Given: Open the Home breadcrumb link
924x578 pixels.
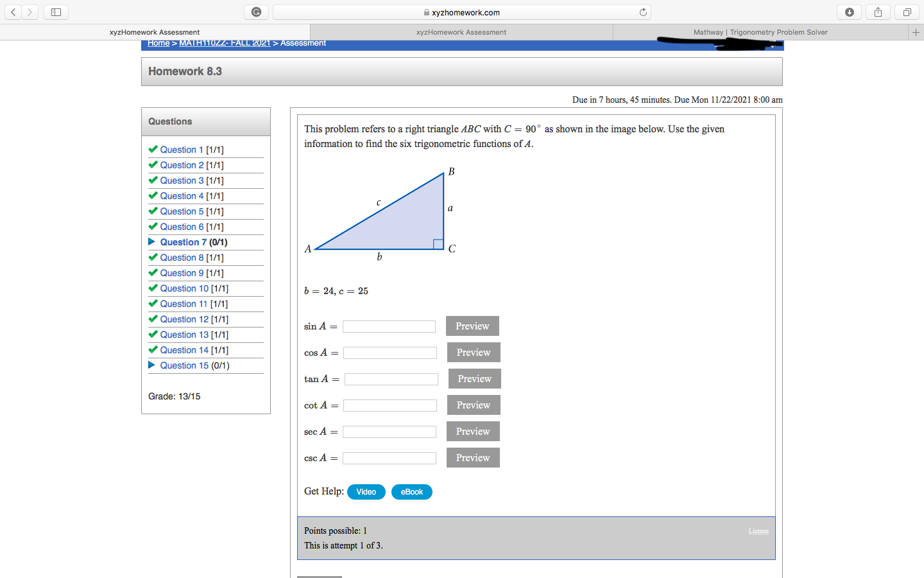Looking at the screenshot, I should pyautogui.click(x=158, y=43).
